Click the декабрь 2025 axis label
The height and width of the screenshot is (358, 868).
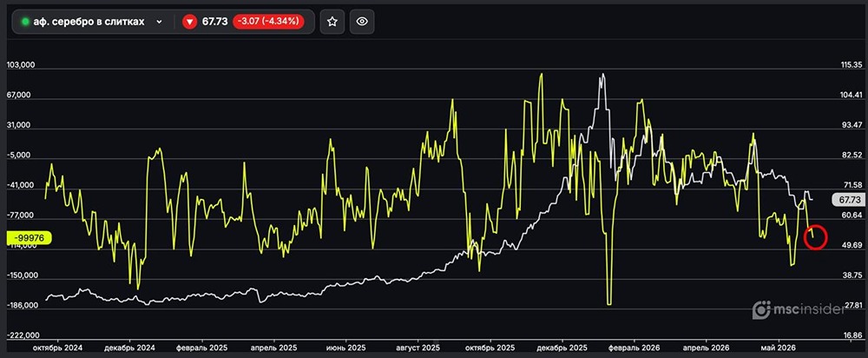[x=562, y=348]
